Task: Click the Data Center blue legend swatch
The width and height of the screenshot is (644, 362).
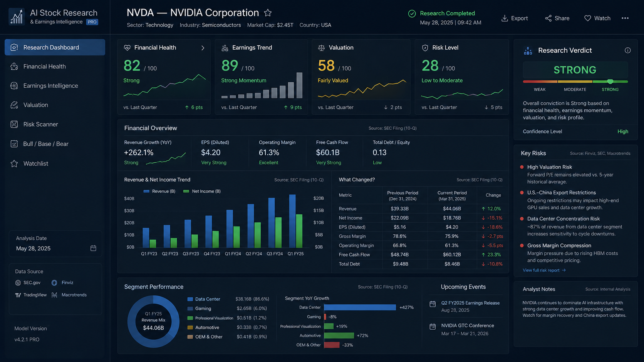Action: coord(190,299)
